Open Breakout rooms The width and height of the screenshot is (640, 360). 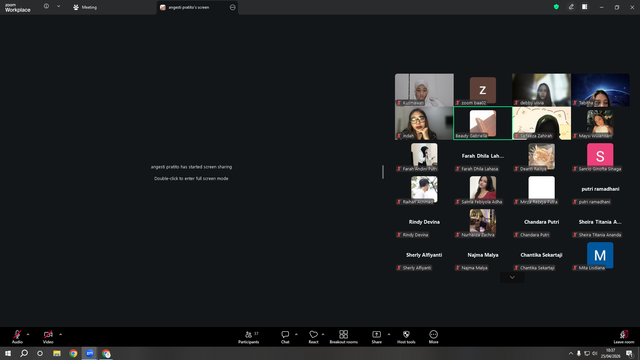tap(344, 337)
